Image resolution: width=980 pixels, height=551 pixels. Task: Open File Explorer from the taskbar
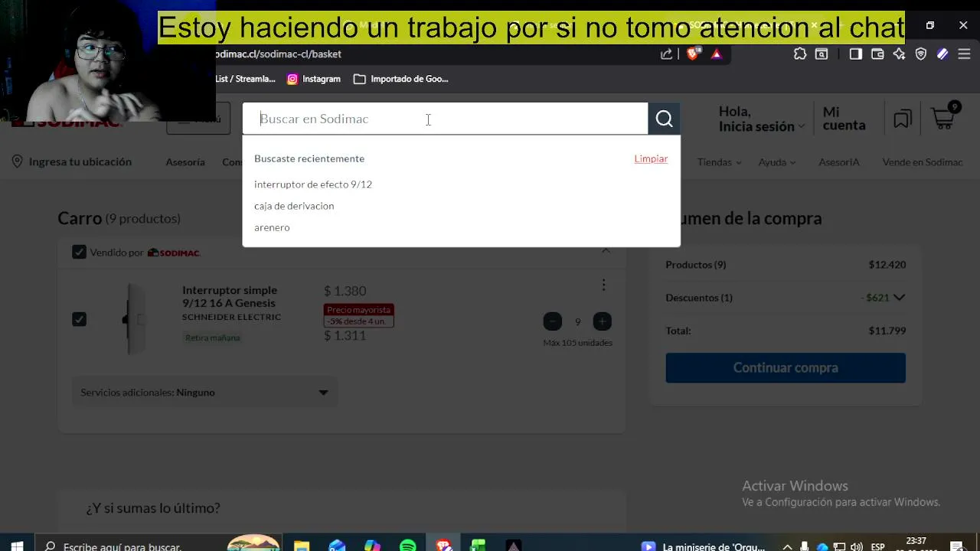pyautogui.click(x=302, y=546)
